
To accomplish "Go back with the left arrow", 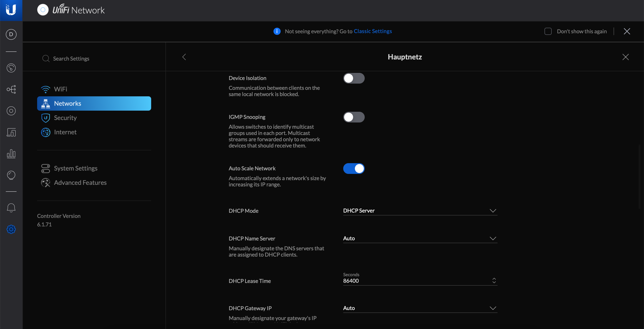I will [x=184, y=57].
